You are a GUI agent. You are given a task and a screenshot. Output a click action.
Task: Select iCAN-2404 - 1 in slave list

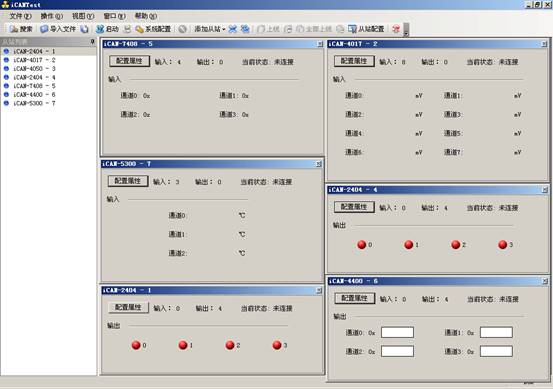34,51
